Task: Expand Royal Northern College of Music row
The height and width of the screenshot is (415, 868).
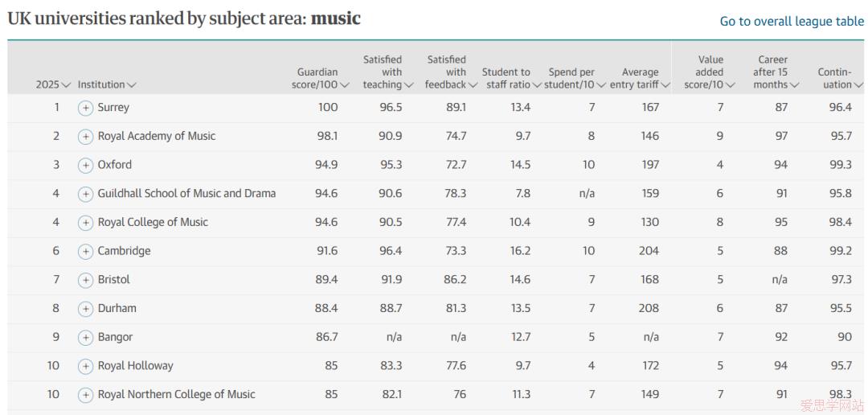Action: point(85,395)
